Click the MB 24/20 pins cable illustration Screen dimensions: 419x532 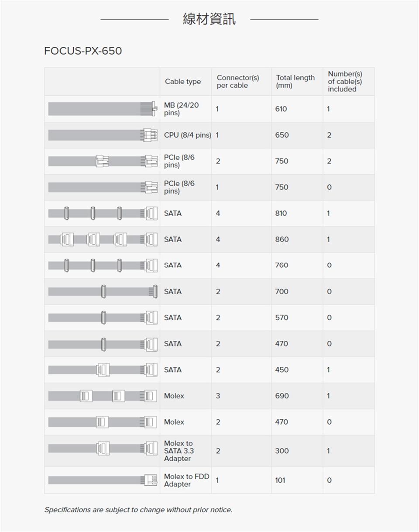(102, 109)
